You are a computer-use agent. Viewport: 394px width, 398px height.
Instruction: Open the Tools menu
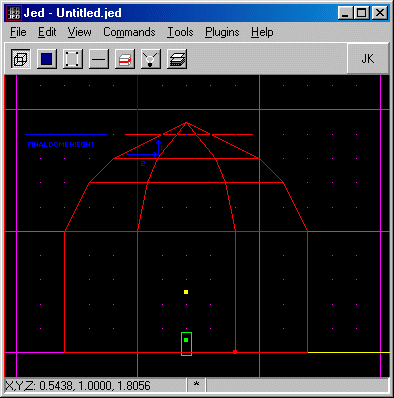point(180,32)
